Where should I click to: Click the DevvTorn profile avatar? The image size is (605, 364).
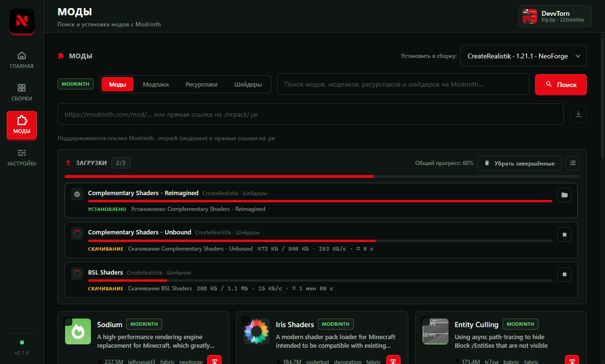click(530, 16)
